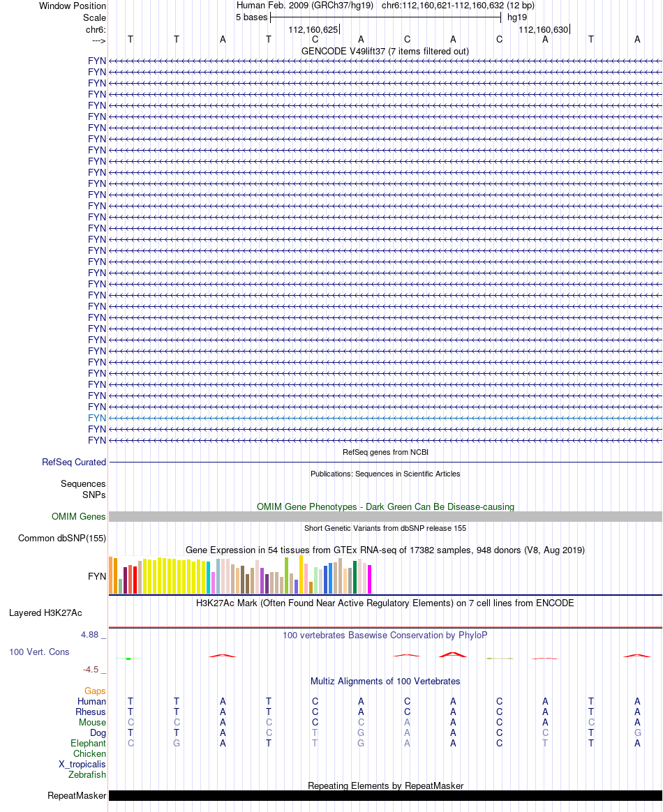
Task: Click the cyan GTEx expression bar
Action: 208,578
